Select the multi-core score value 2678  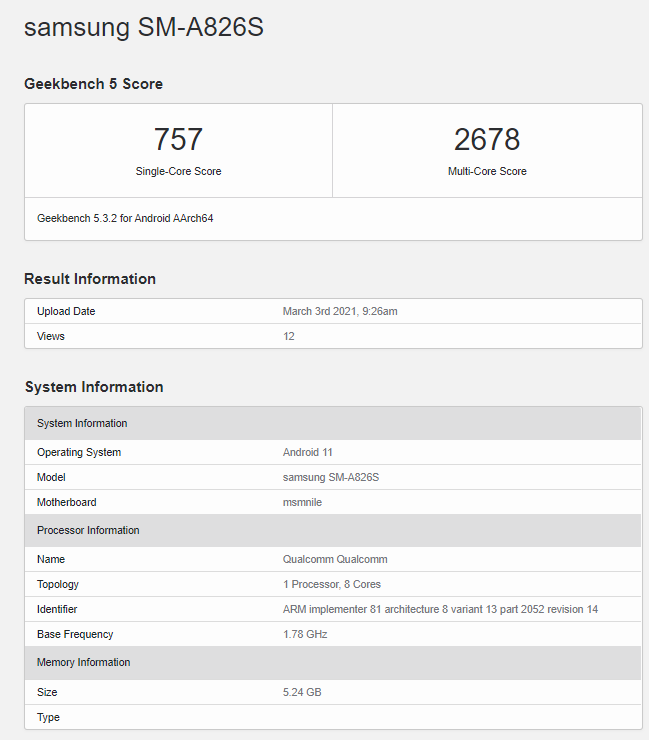coord(487,139)
